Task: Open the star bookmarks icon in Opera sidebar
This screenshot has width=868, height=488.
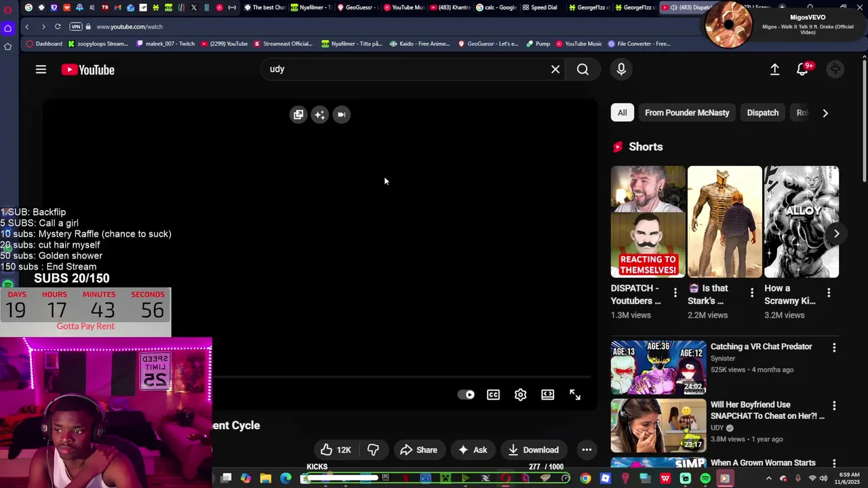Action: click(x=8, y=46)
